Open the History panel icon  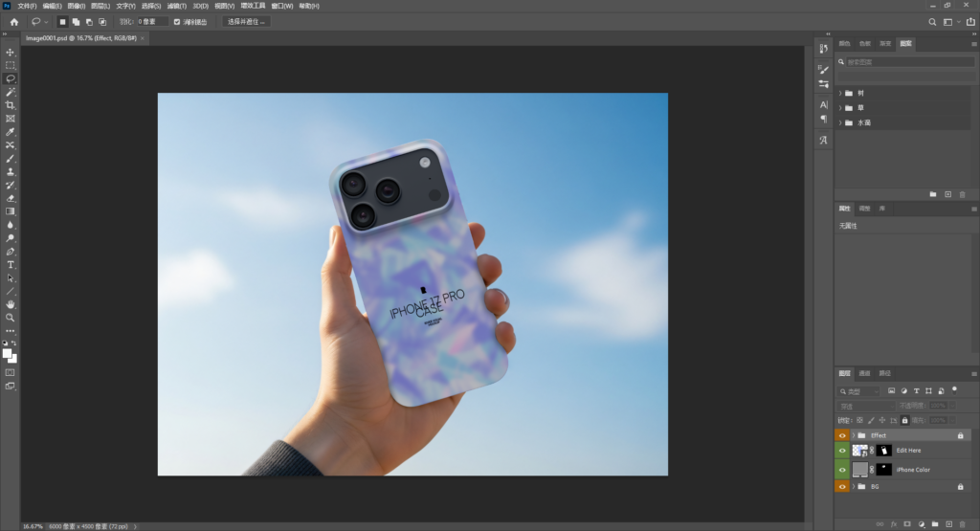tap(824, 48)
